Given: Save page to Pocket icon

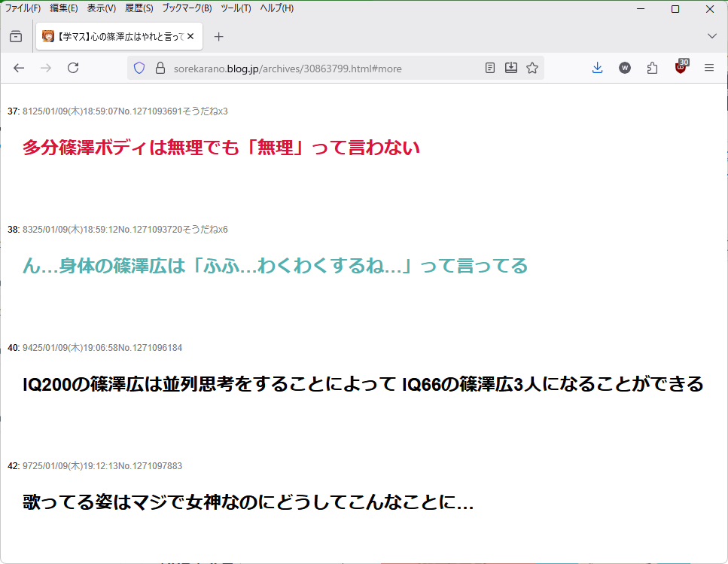Looking at the screenshot, I should pos(511,68).
